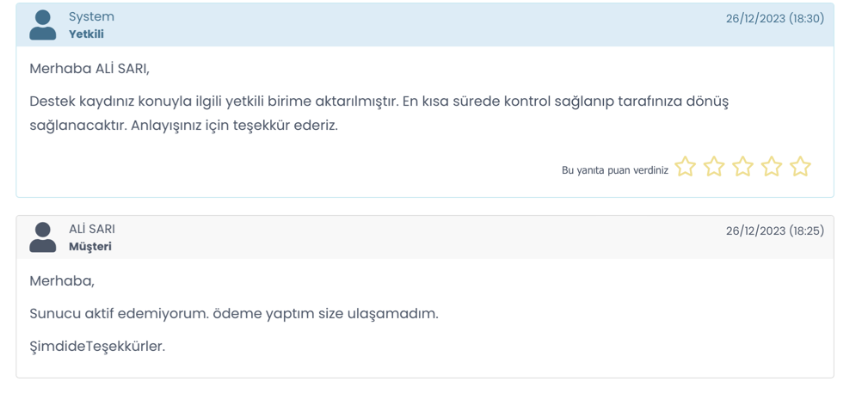This screenshot has height=406, width=868.
Task: Click the "Yetkili" role label
Action: pos(86,34)
